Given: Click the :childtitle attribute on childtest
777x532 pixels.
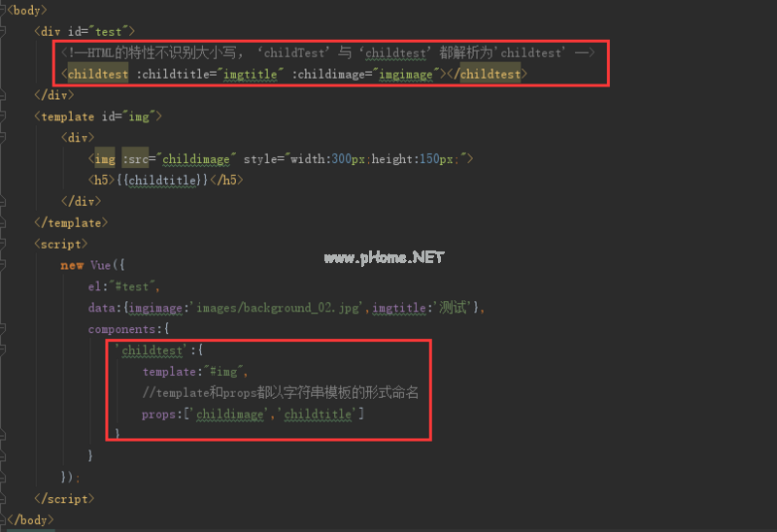Looking at the screenshot, I should [173, 74].
